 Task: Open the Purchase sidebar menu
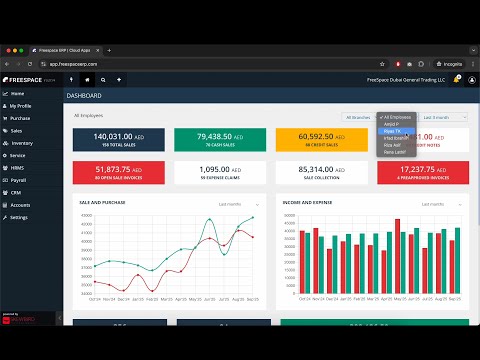click(x=20, y=118)
